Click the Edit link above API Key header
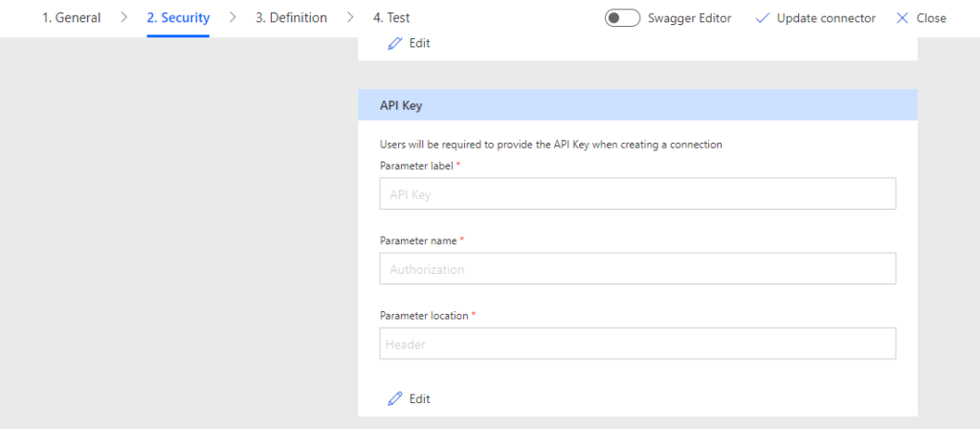 click(419, 43)
